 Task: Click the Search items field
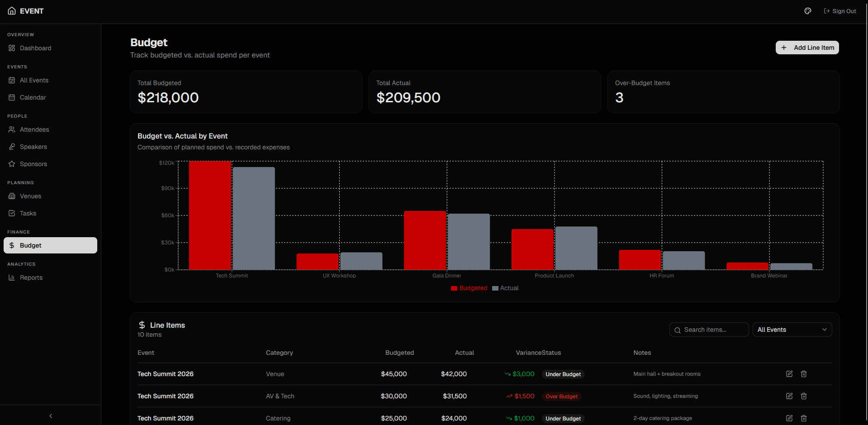coord(709,329)
